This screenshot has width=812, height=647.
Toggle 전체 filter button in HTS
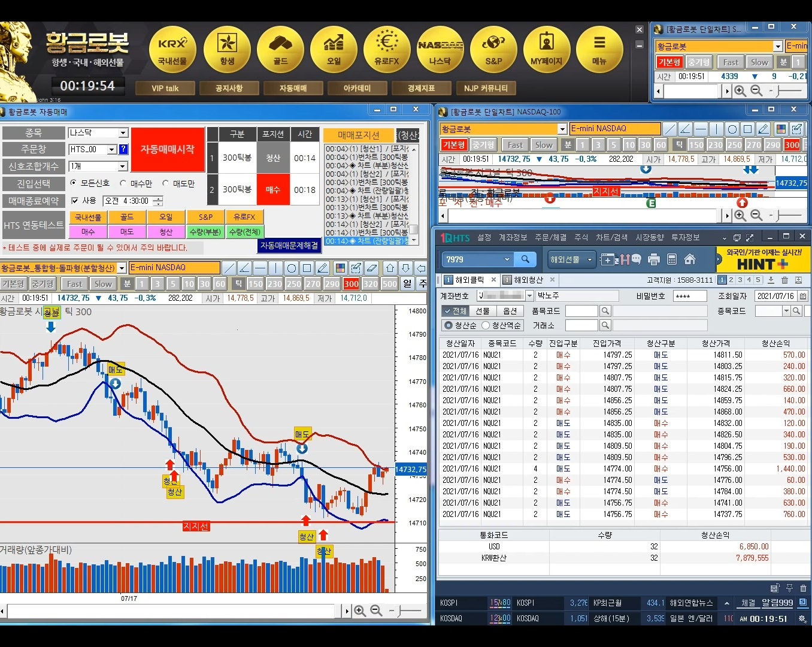point(455,311)
